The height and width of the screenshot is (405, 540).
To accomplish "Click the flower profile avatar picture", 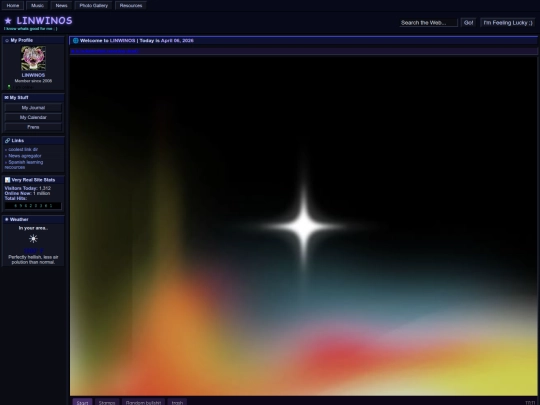I will pos(33,58).
